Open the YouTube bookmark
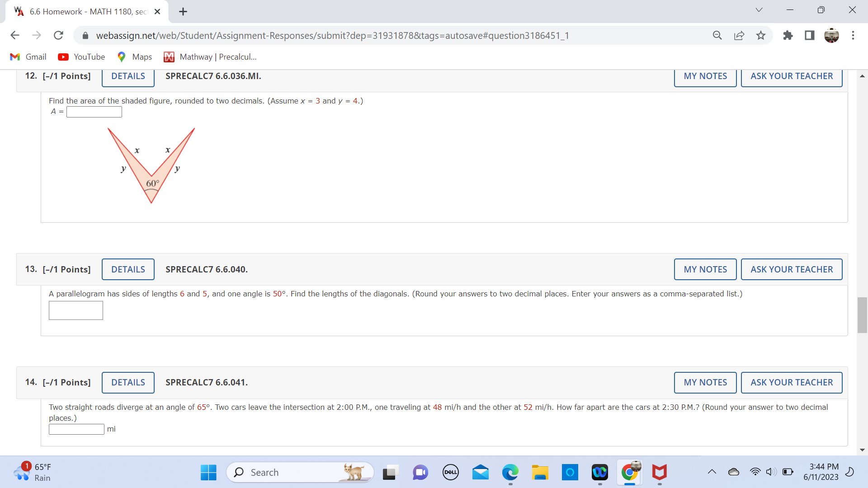Screen dimensions: 868x488 coord(81,57)
